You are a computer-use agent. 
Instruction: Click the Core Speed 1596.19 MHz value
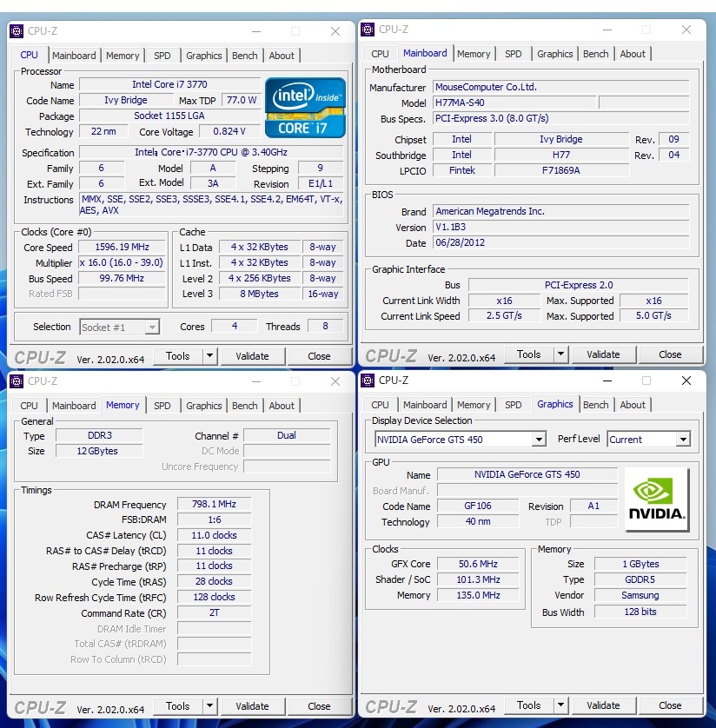click(122, 247)
